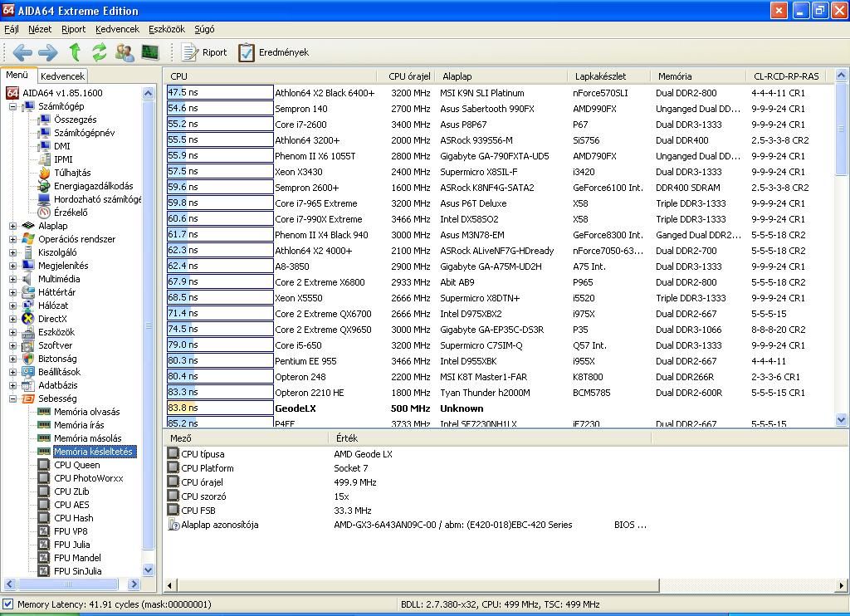
Task: Expand the Alaplap tree node
Action: 12,226
